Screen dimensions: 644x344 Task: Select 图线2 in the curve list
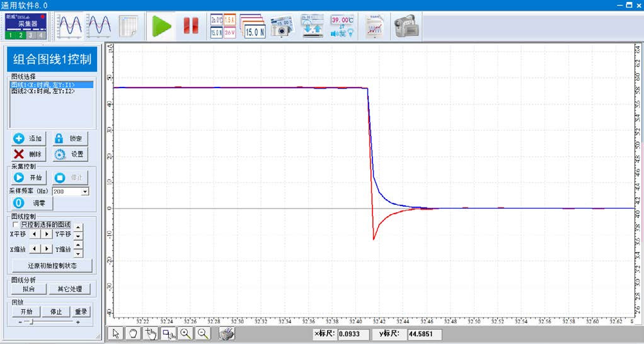tap(43, 91)
